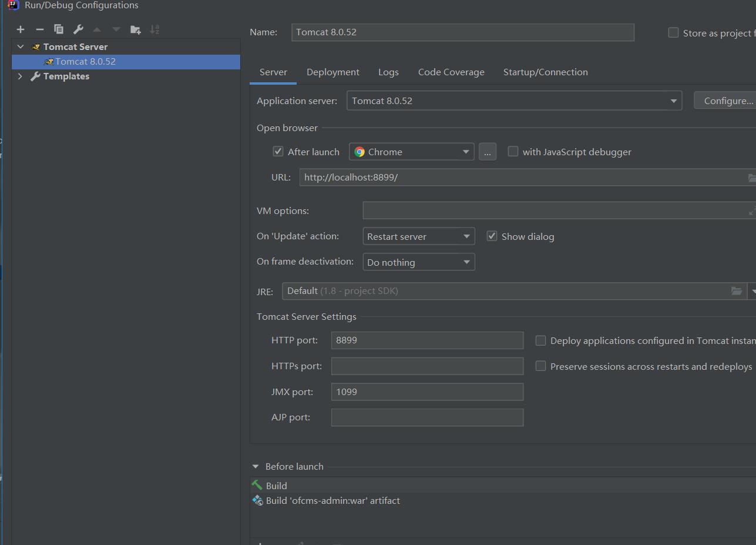Image resolution: width=756 pixels, height=545 pixels.
Task: Add new configuration with plus icon
Action: (x=21, y=29)
